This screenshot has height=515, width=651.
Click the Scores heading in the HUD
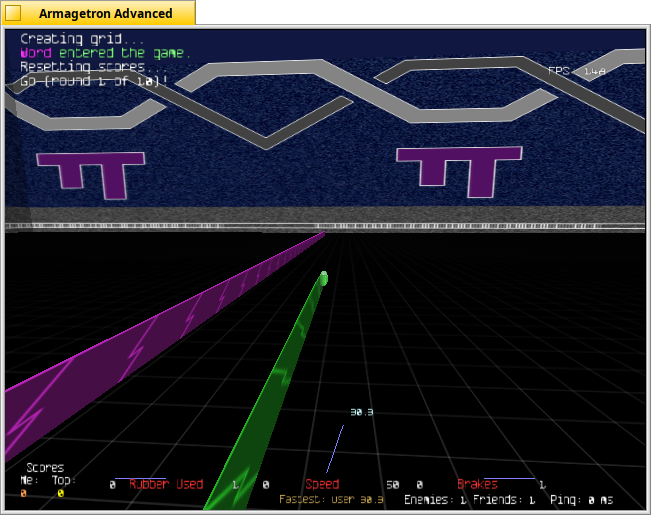(45, 468)
